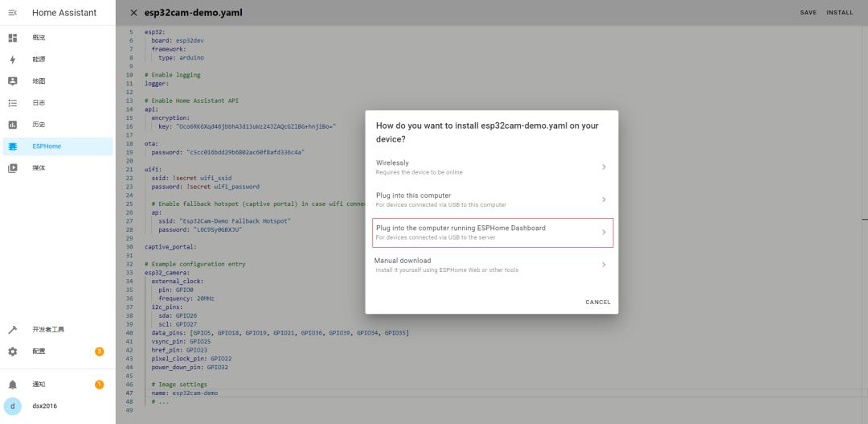Viewport: 868px width, 424px height.
Task: Click the developer tools hammer icon
Action: [x=12, y=330]
